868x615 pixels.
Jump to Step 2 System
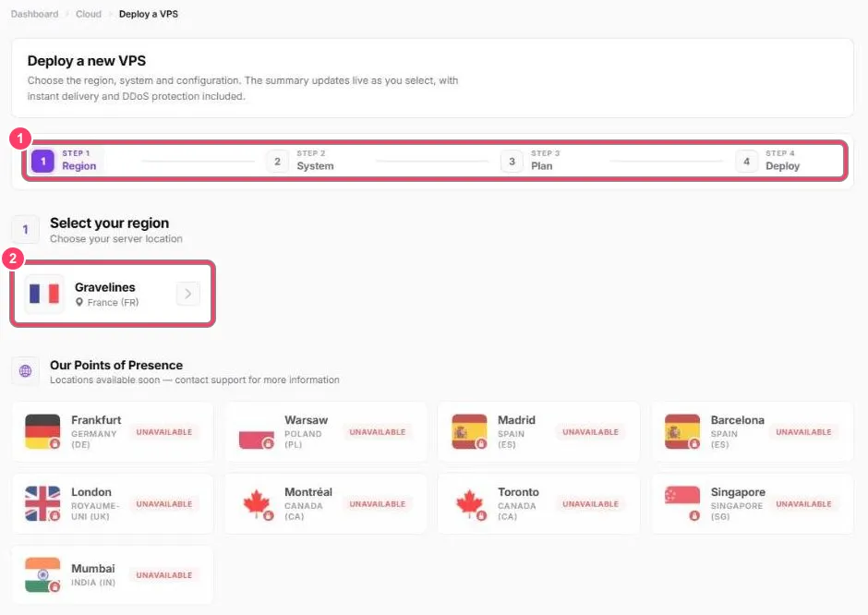pos(300,161)
